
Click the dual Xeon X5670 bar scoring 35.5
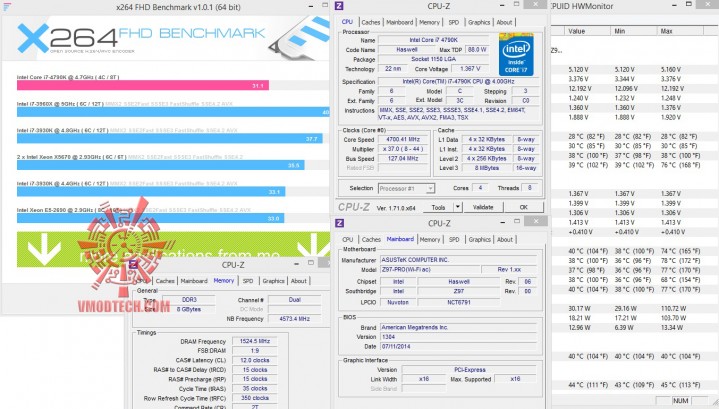tap(160, 165)
